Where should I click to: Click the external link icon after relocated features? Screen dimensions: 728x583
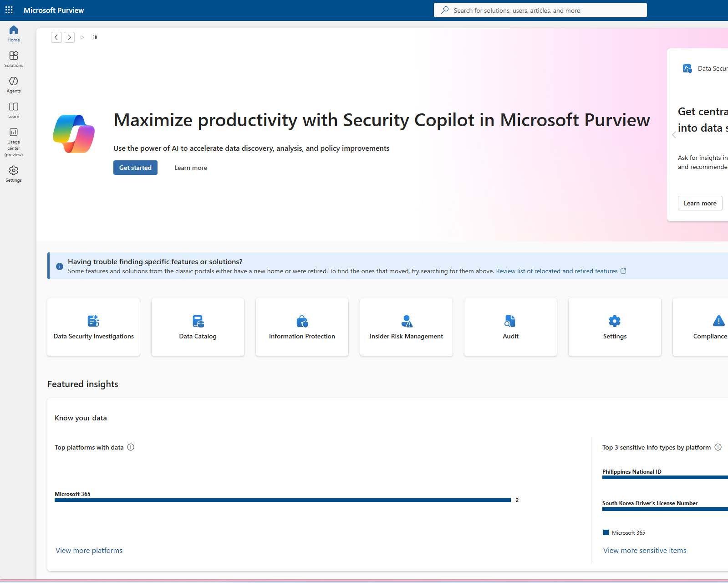[624, 271]
